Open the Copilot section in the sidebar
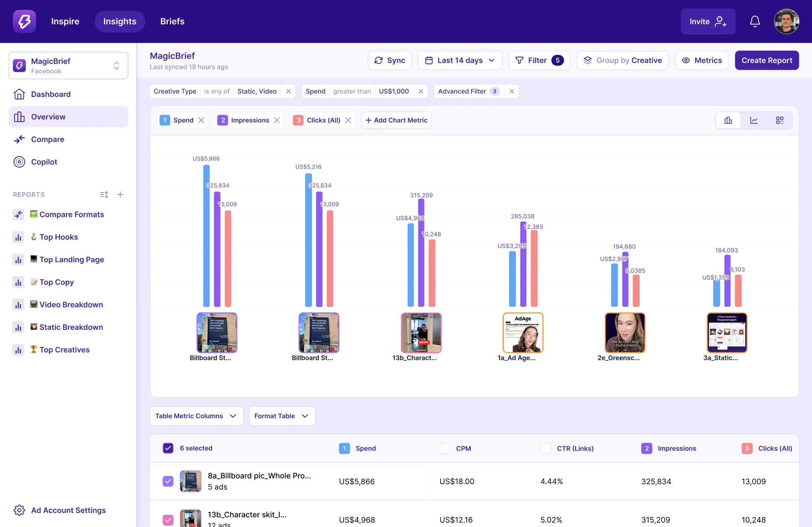Image resolution: width=812 pixels, height=527 pixels. 44,162
